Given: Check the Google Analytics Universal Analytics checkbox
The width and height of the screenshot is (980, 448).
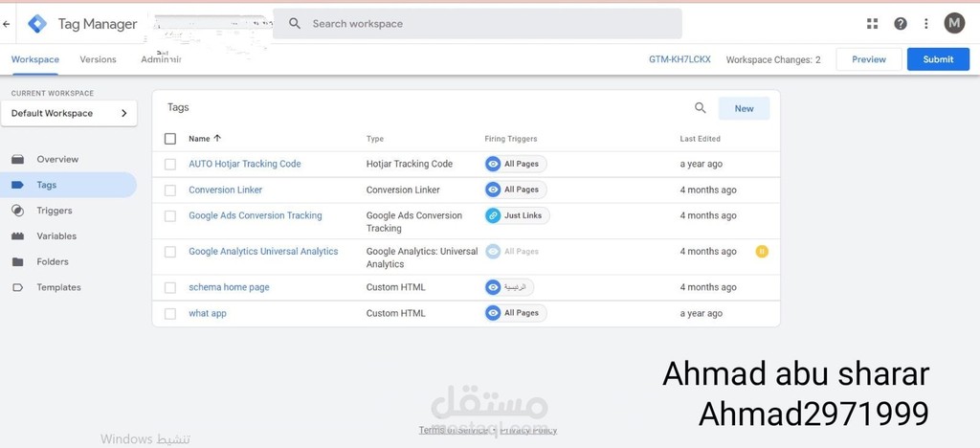Looking at the screenshot, I should [x=170, y=252].
